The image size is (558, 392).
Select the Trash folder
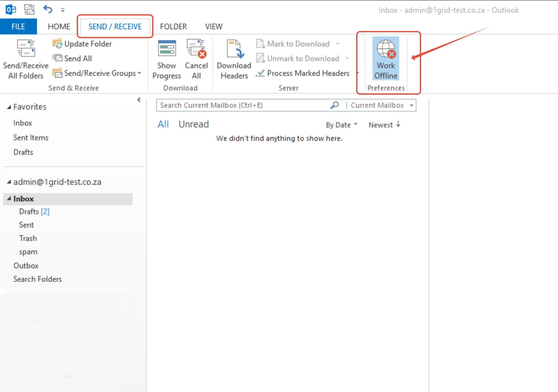tap(28, 238)
